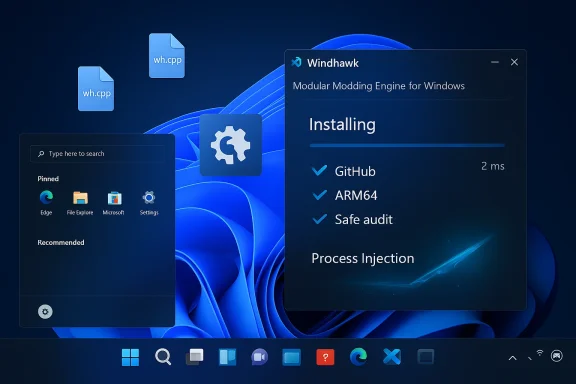Open File Explorer from Pinned apps
The width and height of the screenshot is (576, 384).
[x=80, y=202]
